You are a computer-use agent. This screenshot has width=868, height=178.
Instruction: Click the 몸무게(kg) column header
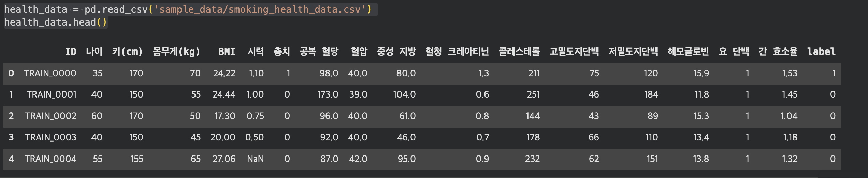coord(176,51)
